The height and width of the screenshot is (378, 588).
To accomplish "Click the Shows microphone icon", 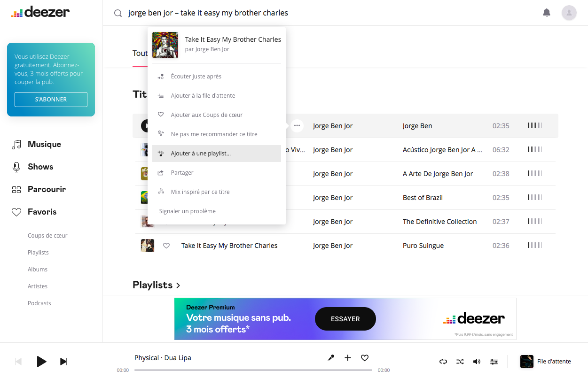I will [x=16, y=167].
